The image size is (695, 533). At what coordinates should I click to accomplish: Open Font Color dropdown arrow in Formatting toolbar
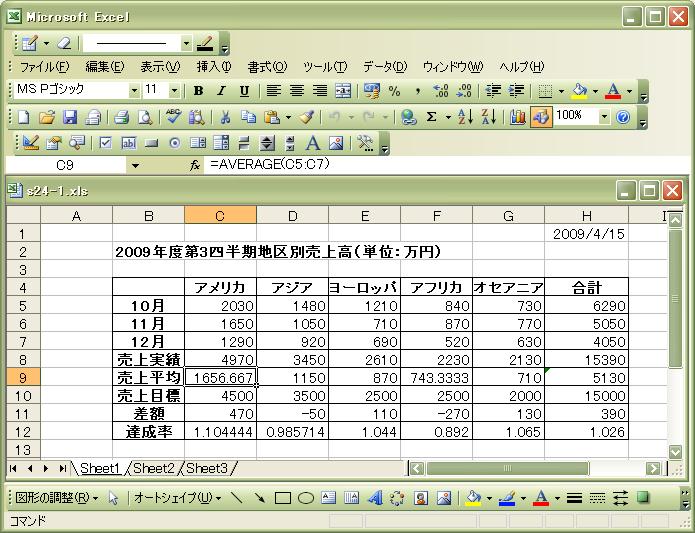coord(630,91)
